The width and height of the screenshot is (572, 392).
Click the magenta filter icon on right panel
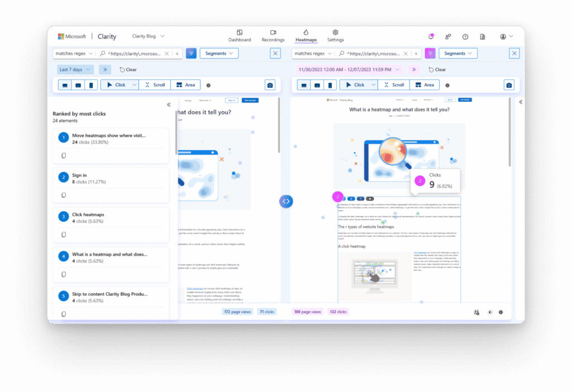[430, 54]
